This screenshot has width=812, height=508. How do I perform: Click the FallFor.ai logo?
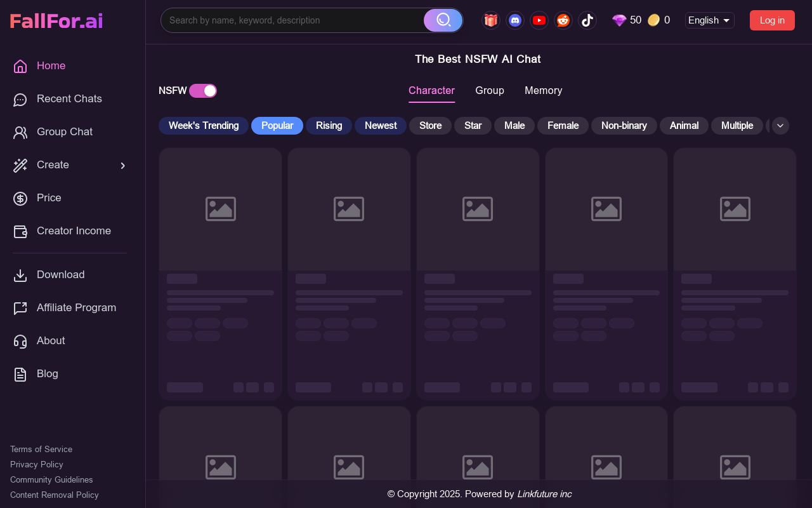point(56,21)
